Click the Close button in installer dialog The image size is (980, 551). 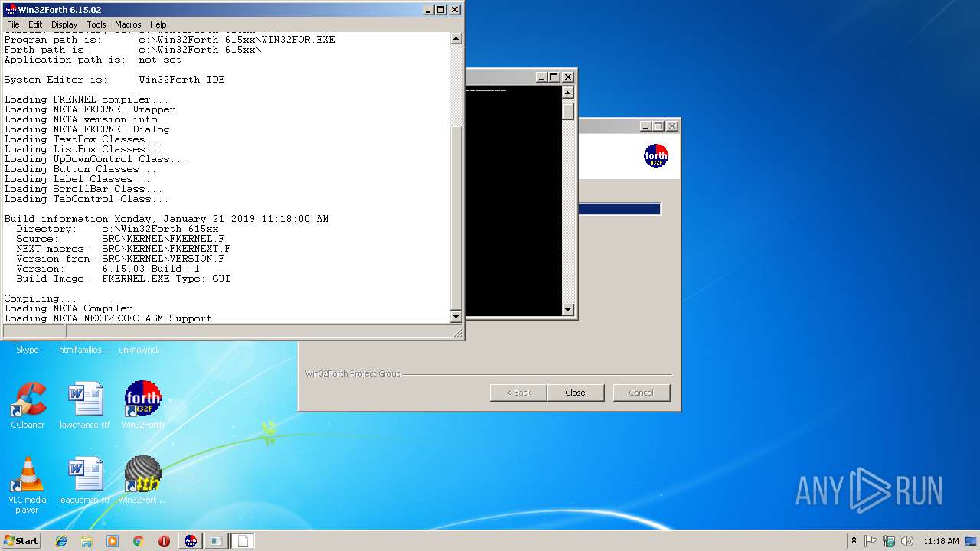(x=575, y=393)
